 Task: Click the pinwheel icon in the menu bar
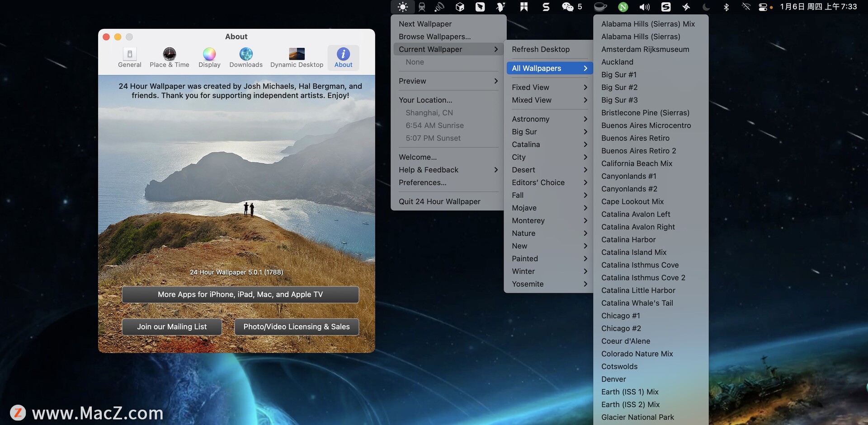click(686, 7)
